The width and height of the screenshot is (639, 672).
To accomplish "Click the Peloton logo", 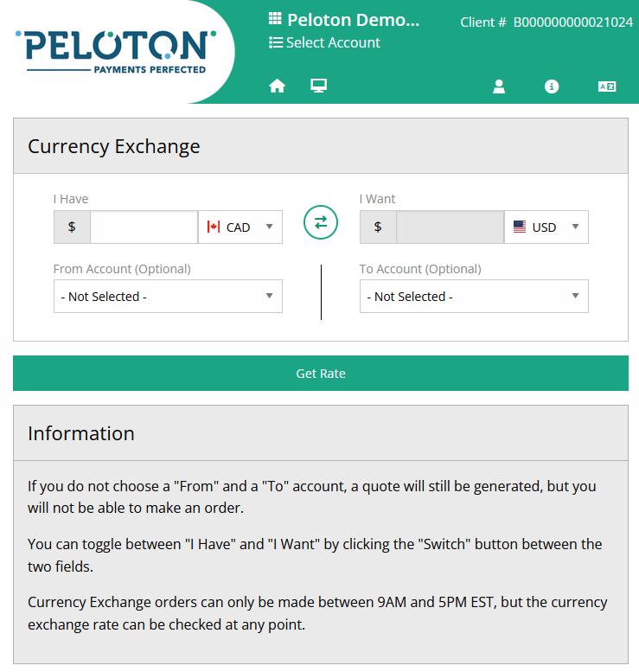I will point(116,51).
